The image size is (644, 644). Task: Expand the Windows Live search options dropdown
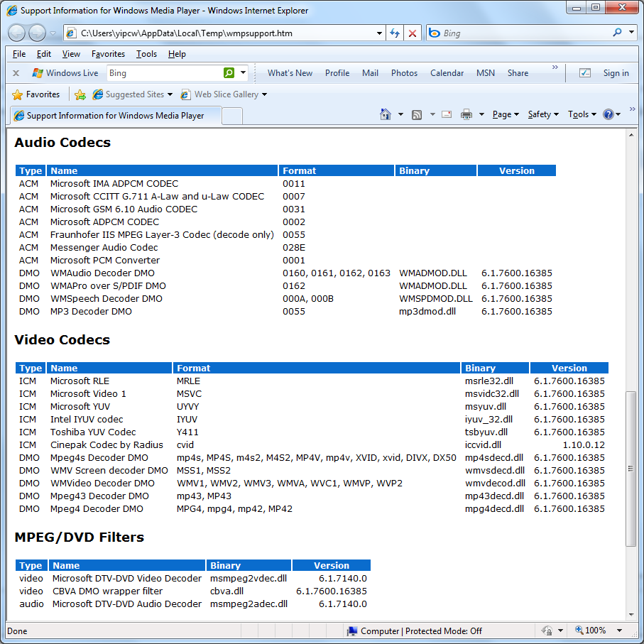(x=243, y=73)
